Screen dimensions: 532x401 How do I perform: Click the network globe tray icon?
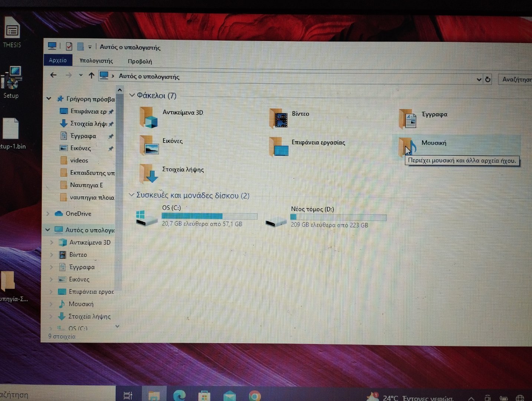click(x=520, y=398)
